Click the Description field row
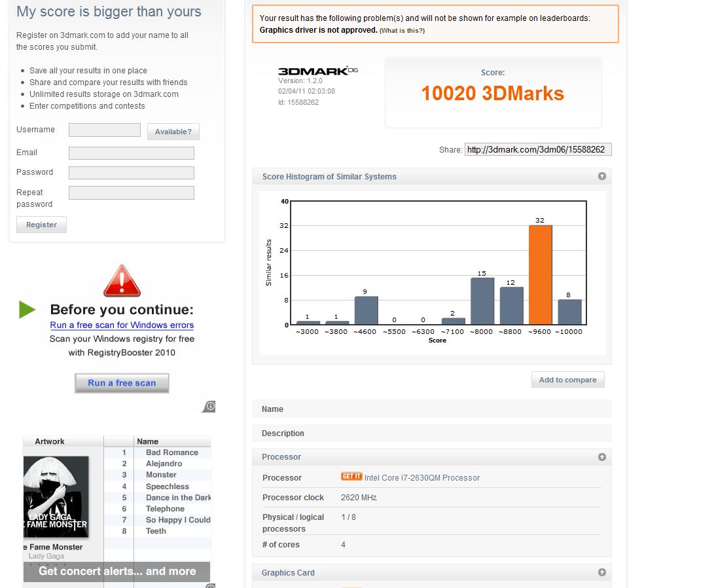The width and height of the screenshot is (716, 588). pos(431,433)
